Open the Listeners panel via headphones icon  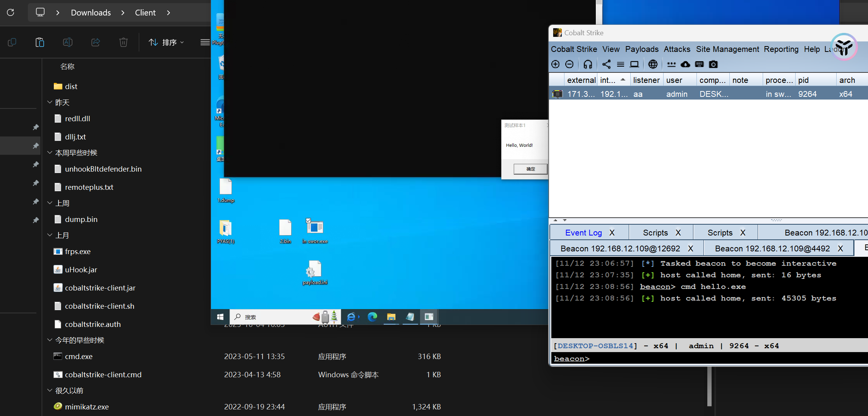click(x=587, y=64)
